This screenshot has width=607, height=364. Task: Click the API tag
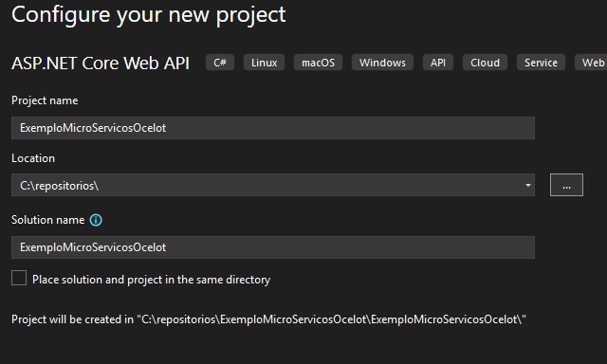[x=438, y=63]
